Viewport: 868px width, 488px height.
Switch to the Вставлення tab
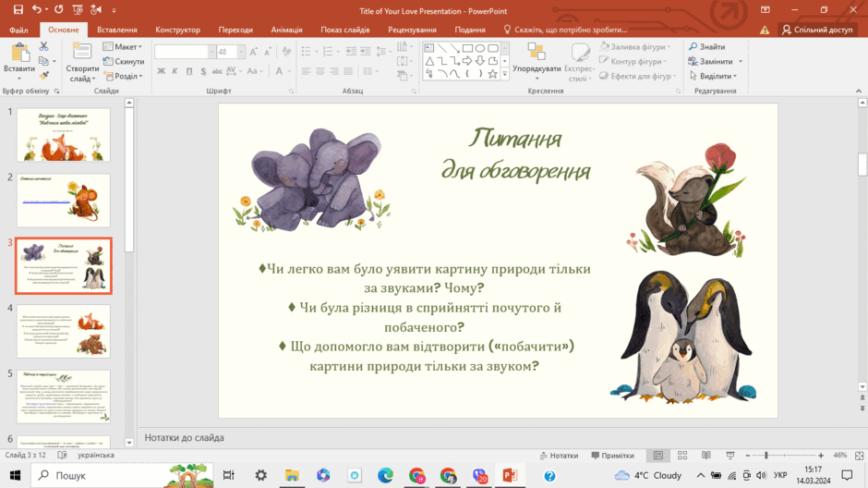tap(116, 30)
